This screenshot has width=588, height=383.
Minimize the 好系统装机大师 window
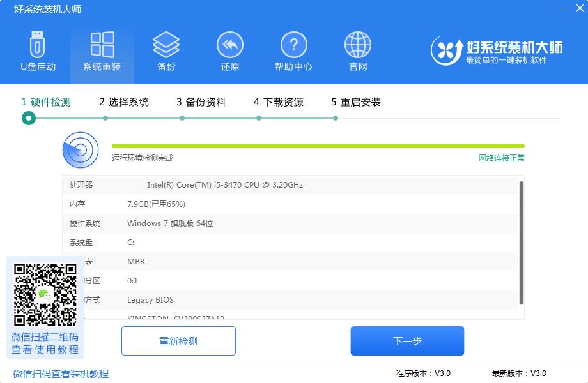[x=563, y=8]
